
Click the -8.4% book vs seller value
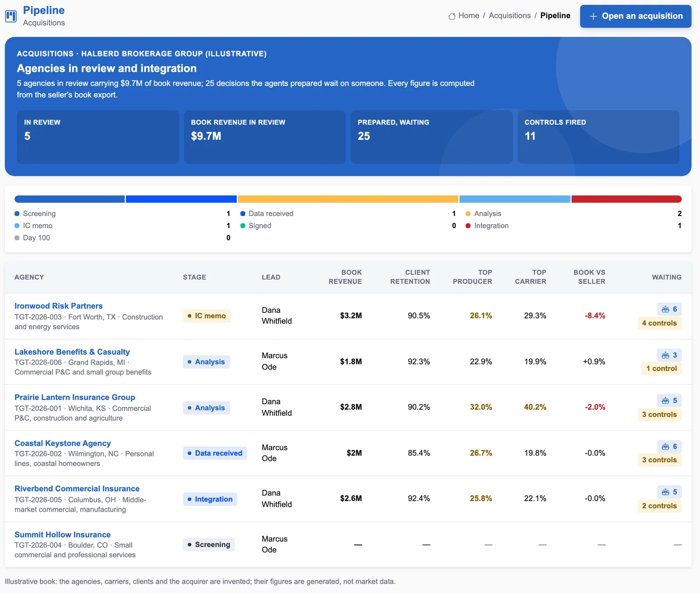[x=595, y=316]
